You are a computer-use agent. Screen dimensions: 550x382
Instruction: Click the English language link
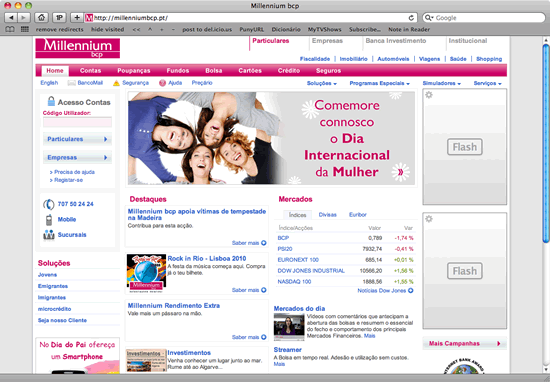click(49, 83)
